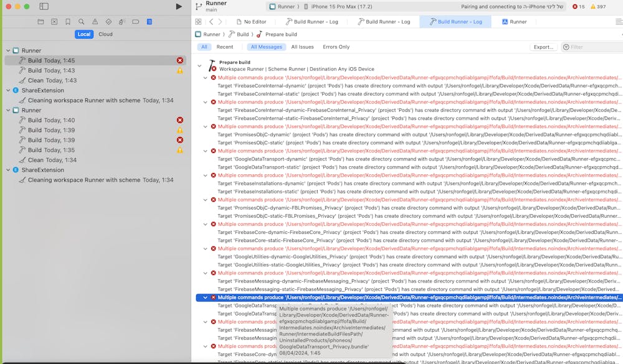Switch to second Build Runner - Log tab

click(384, 22)
